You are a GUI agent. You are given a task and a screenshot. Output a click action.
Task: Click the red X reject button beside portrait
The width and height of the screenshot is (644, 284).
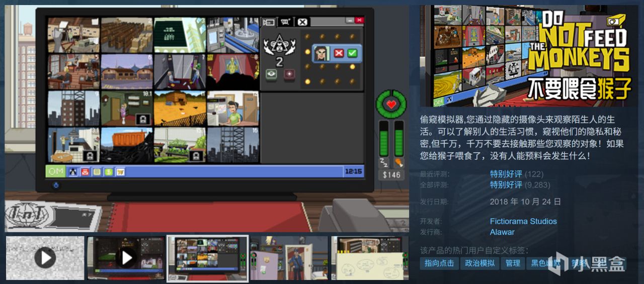(339, 53)
